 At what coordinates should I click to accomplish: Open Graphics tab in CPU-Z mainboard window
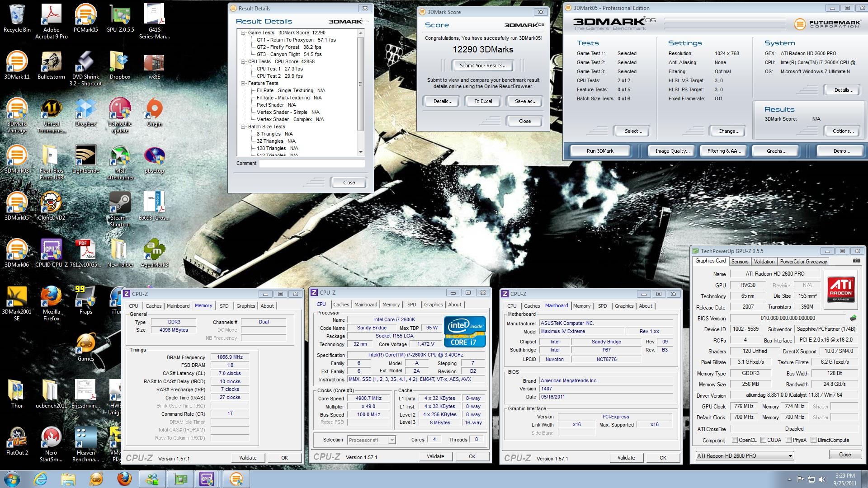pos(624,306)
